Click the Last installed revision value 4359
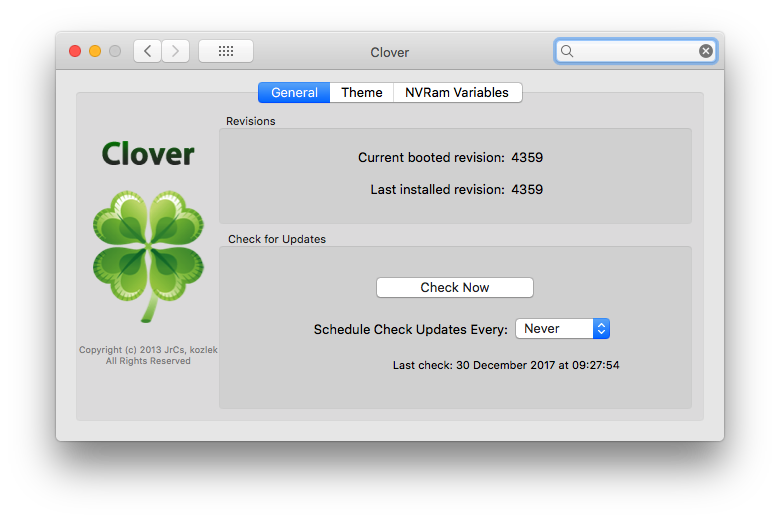Screen dimensions: 780x521 click(527, 190)
